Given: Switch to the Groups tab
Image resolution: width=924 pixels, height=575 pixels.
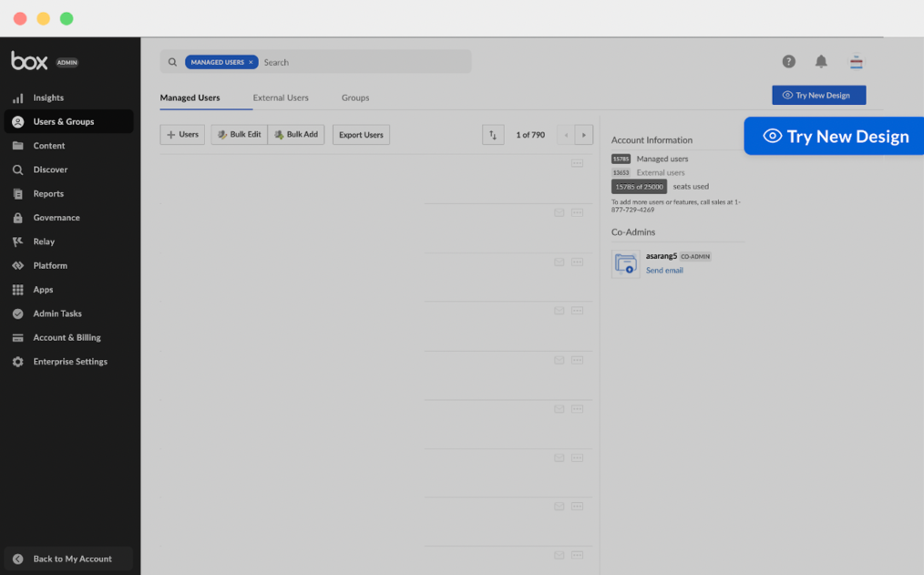Looking at the screenshot, I should point(355,98).
